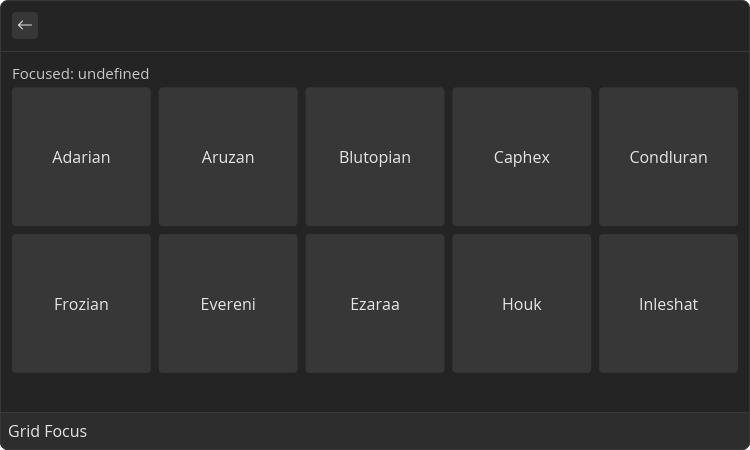Click the Houk label text

(x=522, y=304)
